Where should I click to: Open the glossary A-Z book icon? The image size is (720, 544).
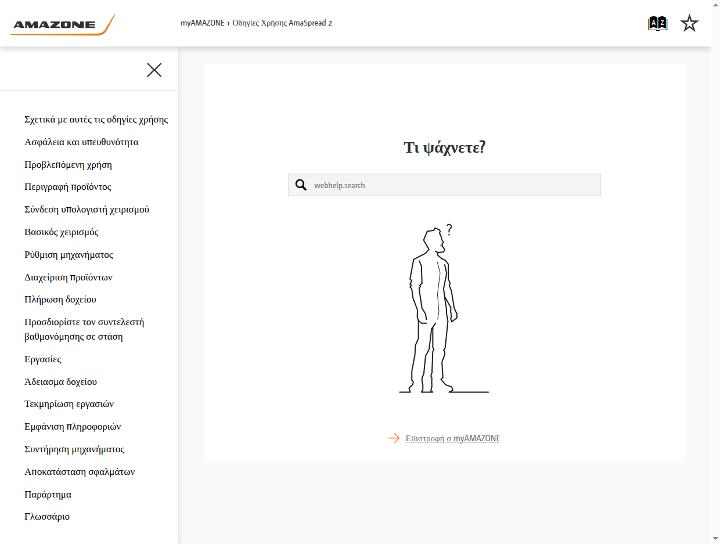point(657,23)
